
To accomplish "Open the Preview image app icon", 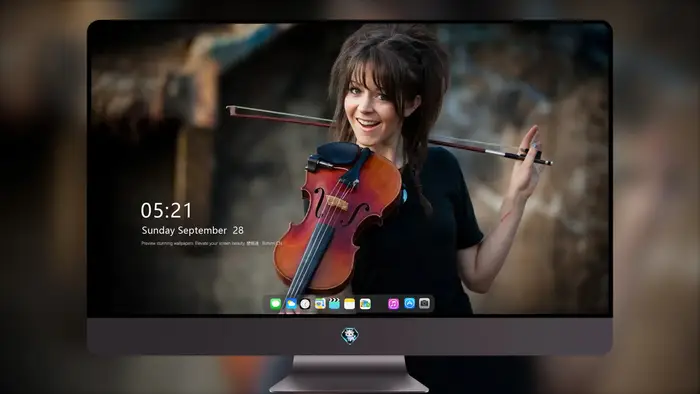I will pyautogui.click(x=320, y=304).
